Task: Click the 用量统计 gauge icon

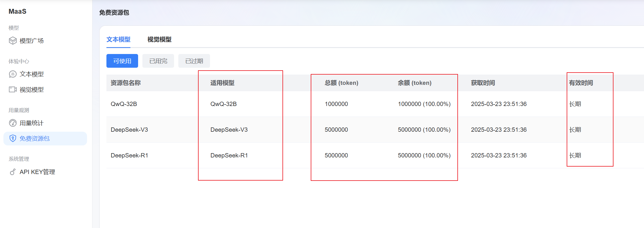Action: coord(13,123)
